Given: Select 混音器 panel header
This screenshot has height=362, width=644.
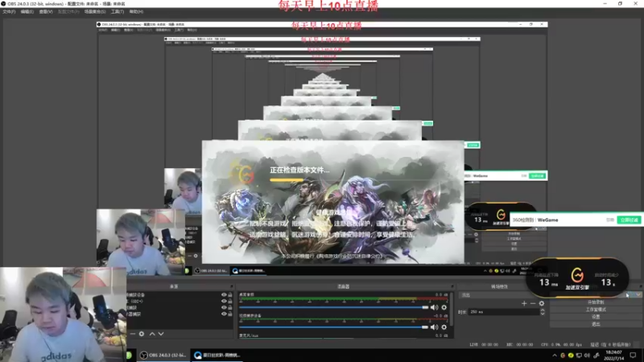Looking at the screenshot, I should [344, 286].
